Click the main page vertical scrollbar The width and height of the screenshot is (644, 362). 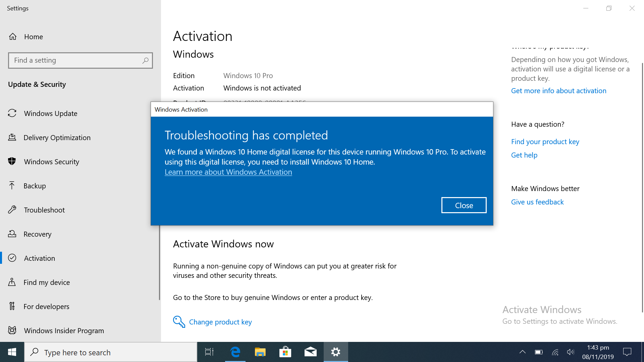click(x=642, y=188)
